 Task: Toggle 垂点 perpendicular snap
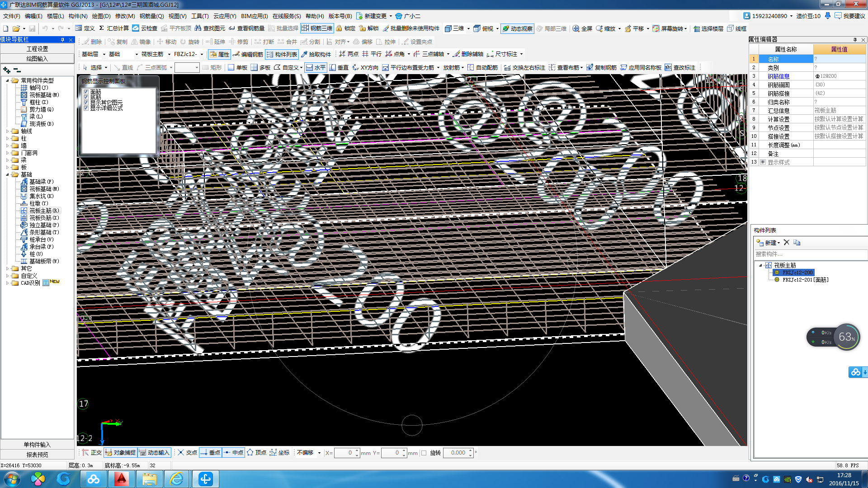click(x=210, y=452)
